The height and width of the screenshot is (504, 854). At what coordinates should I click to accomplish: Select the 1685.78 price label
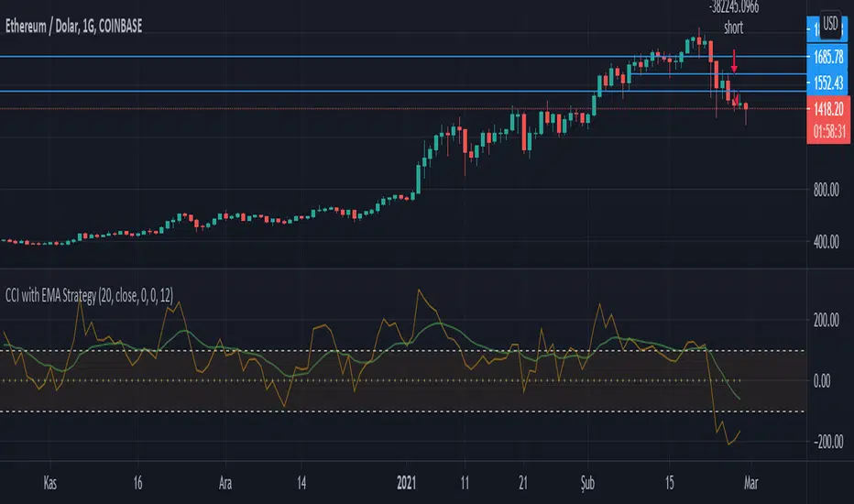pos(827,57)
